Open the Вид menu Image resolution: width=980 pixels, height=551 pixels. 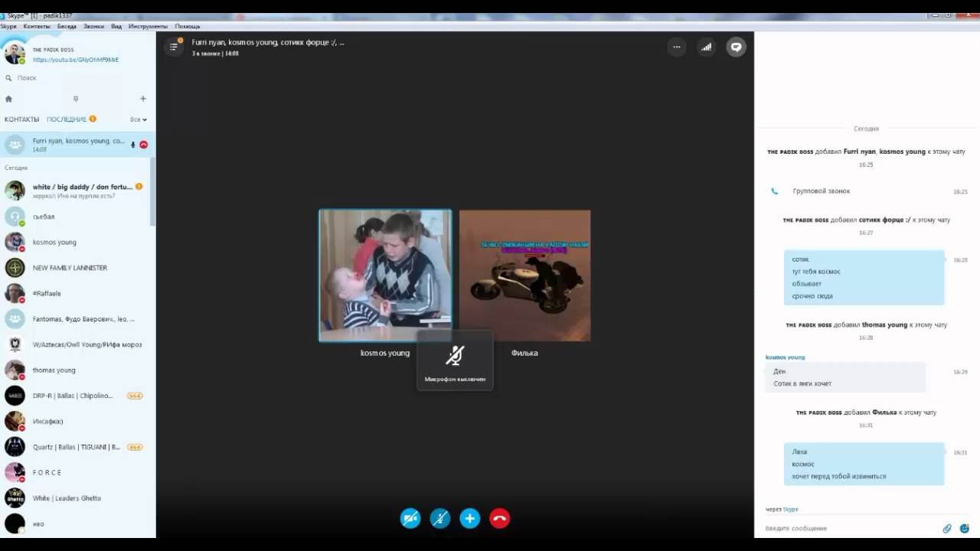click(x=116, y=26)
